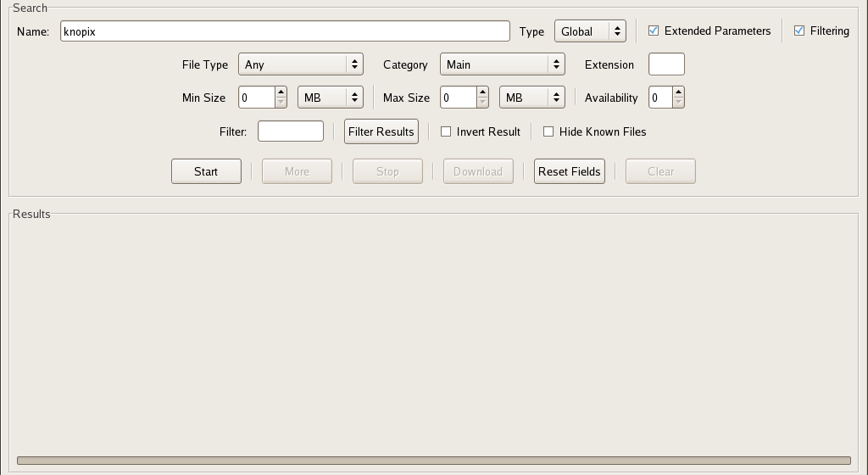Uncheck the Extended Parameters checkbox
This screenshot has height=475, width=868.
coord(654,31)
